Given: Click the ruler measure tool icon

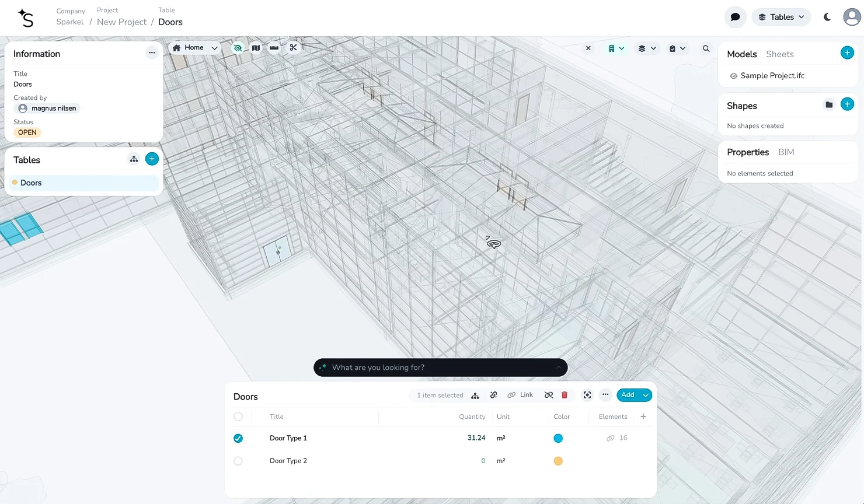Looking at the screenshot, I should pos(274,48).
